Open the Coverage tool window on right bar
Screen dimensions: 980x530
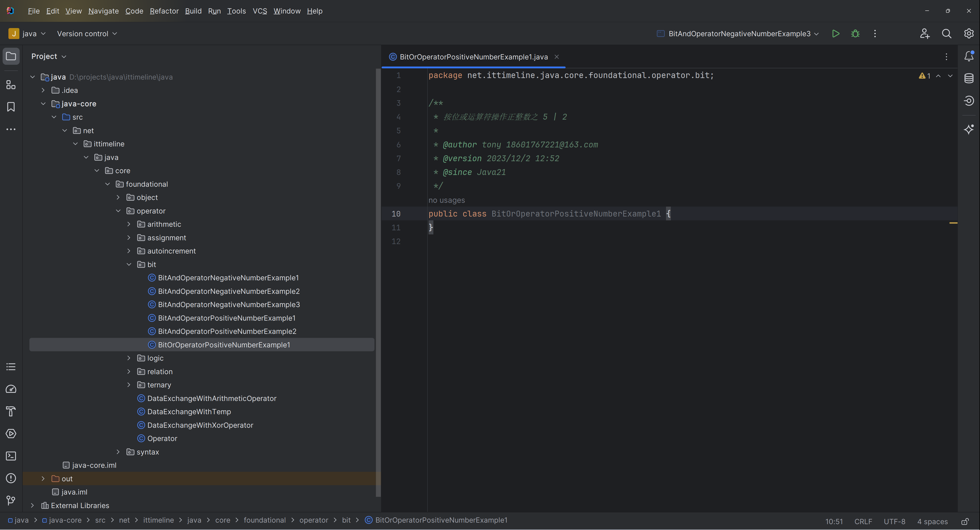tap(969, 100)
